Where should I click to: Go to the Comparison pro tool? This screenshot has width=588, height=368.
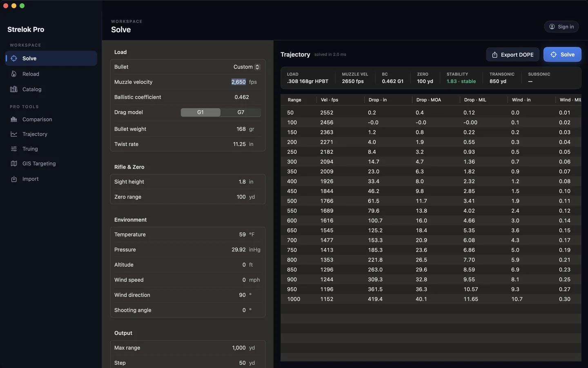point(51,119)
